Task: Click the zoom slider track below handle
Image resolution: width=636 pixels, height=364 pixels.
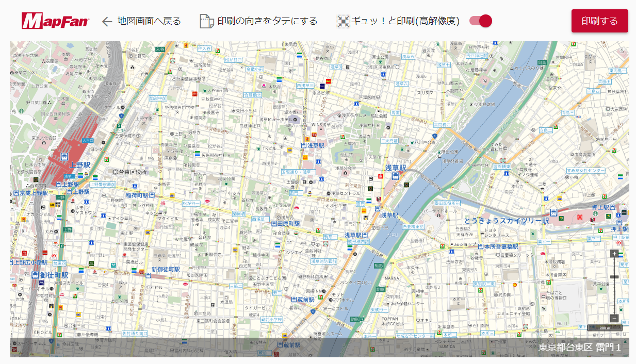Action: click(x=614, y=296)
